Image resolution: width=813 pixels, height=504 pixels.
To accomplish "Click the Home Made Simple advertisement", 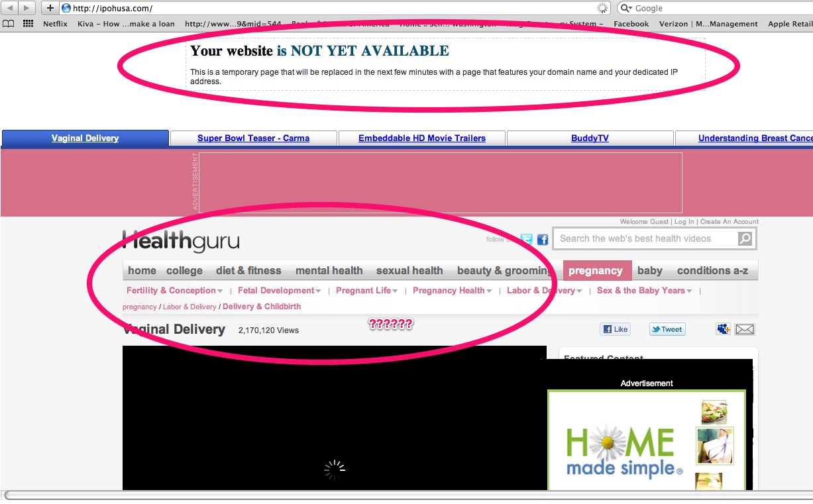I will tap(646, 440).
